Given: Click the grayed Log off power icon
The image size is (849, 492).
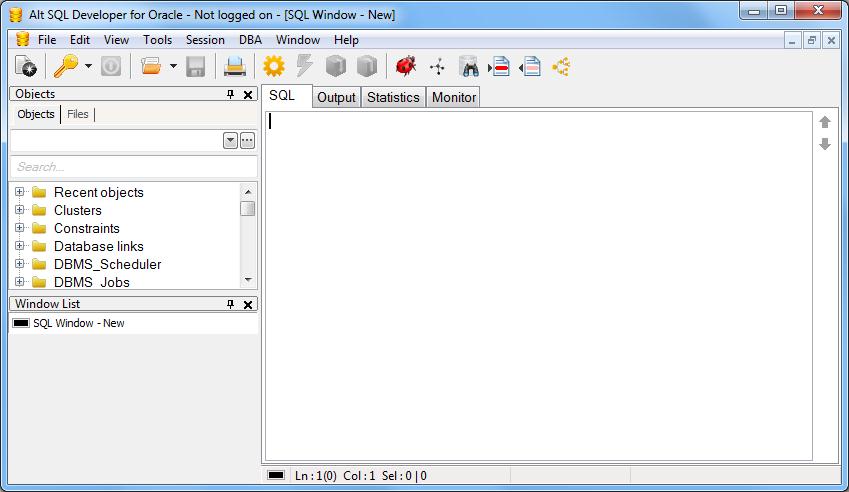Looking at the screenshot, I should pos(111,67).
